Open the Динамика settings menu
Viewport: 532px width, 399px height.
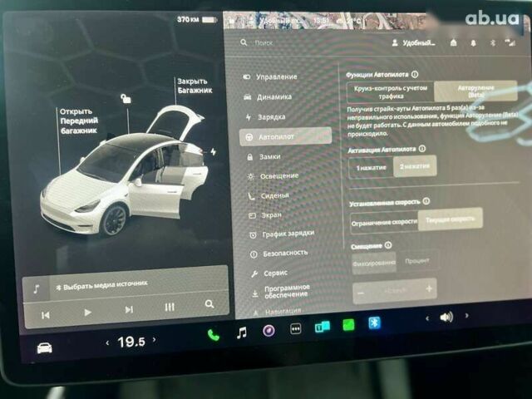coord(268,97)
